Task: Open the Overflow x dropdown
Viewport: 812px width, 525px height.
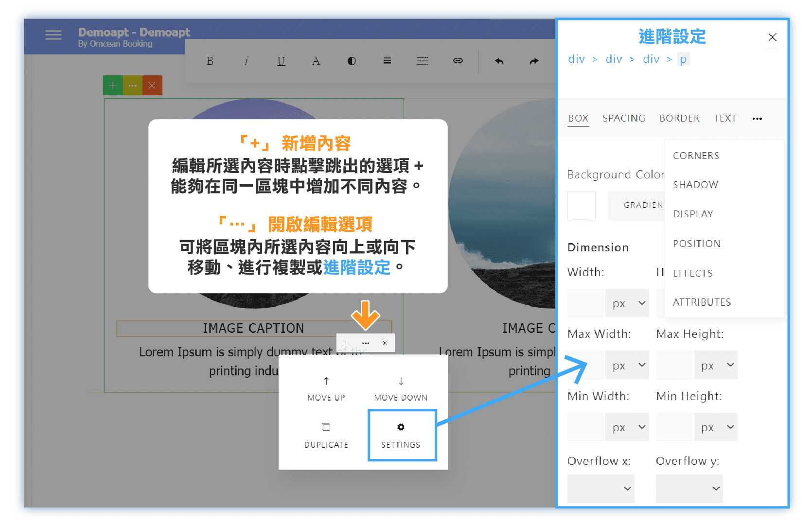Action: tap(601, 489)
